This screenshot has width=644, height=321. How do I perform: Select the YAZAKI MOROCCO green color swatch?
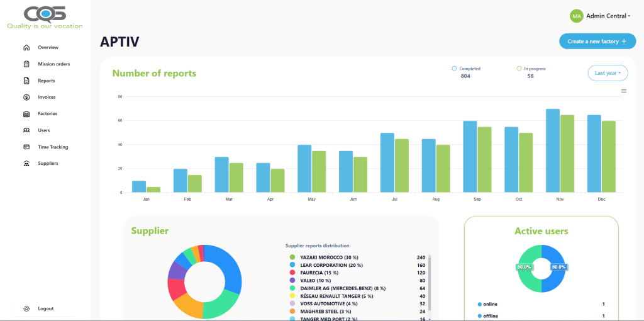[x=292, y=257]
